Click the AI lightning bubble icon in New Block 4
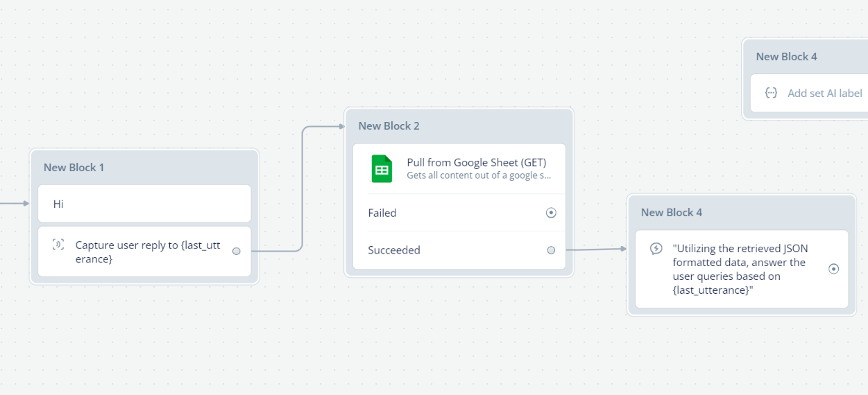Viewport: 868px width, 395px height. coord(656,248)
